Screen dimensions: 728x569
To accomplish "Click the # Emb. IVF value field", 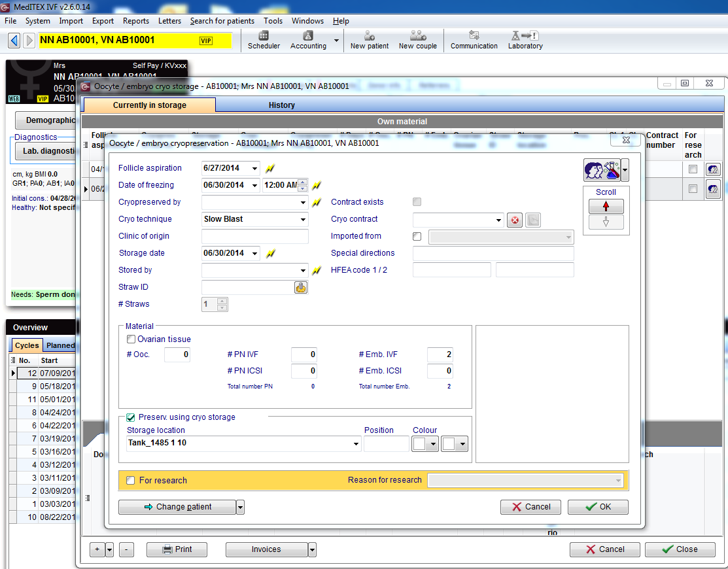I will click(x=440, y=354).
